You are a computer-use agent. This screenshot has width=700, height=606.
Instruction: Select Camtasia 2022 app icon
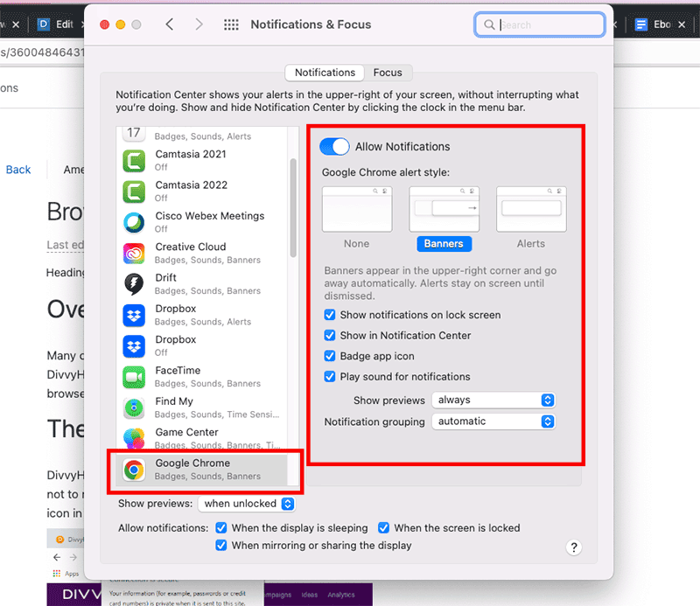[134, 192]
